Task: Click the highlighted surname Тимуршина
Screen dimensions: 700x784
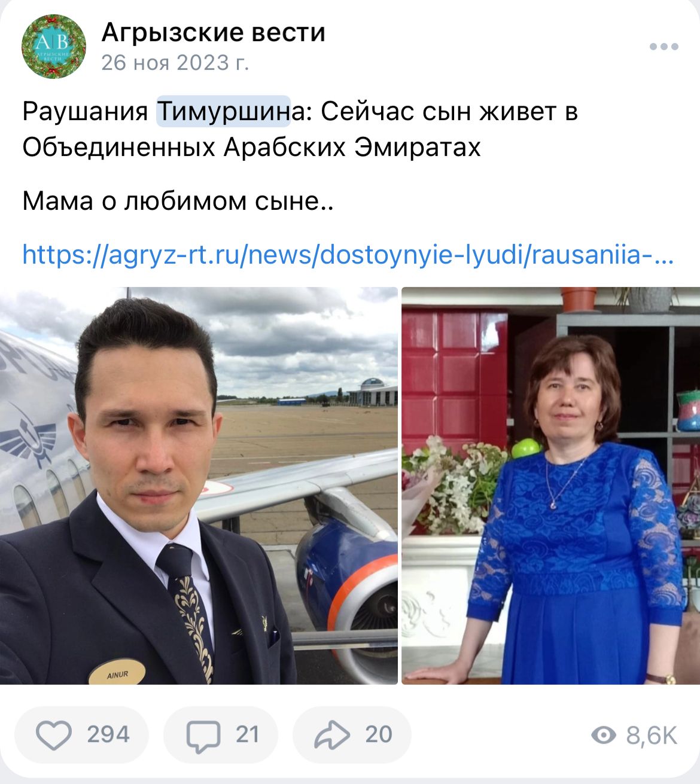Action: 223,111
